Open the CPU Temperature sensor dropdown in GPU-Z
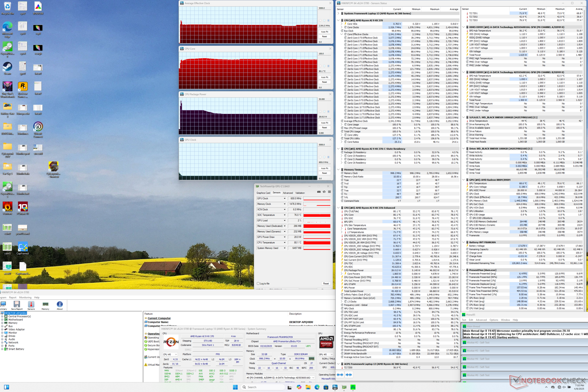588x392 pixels. pos(285,243)
